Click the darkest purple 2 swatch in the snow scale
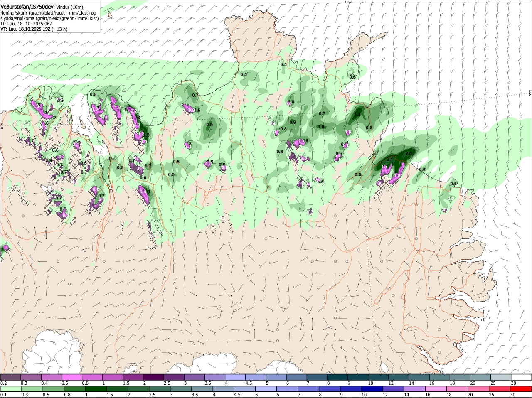 pyautogui.click(x=153, y=377)
